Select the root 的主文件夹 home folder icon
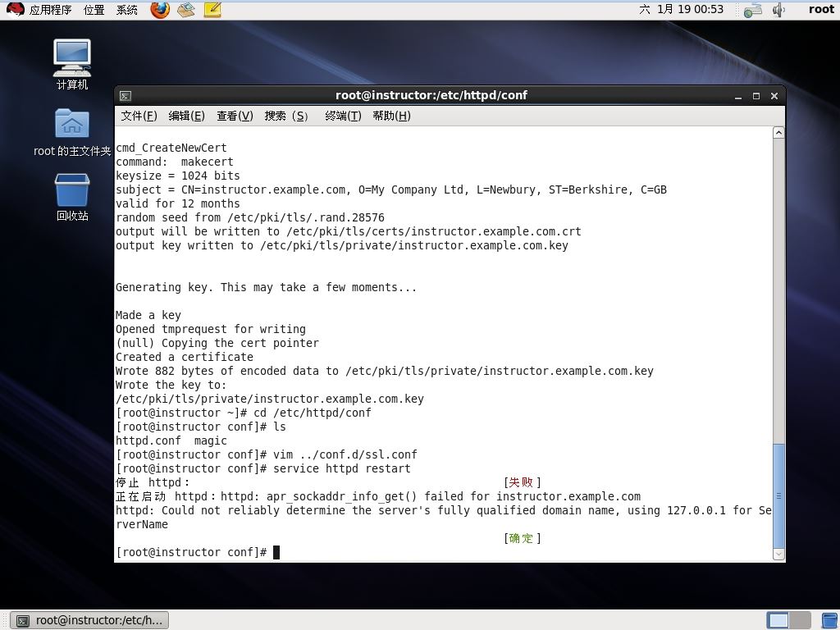The height and width of the screenshot is (630, 840). point(72,132)
